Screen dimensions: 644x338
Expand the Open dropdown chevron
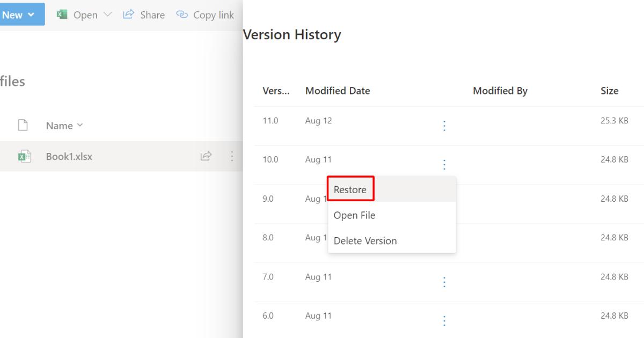pos(107,15)
